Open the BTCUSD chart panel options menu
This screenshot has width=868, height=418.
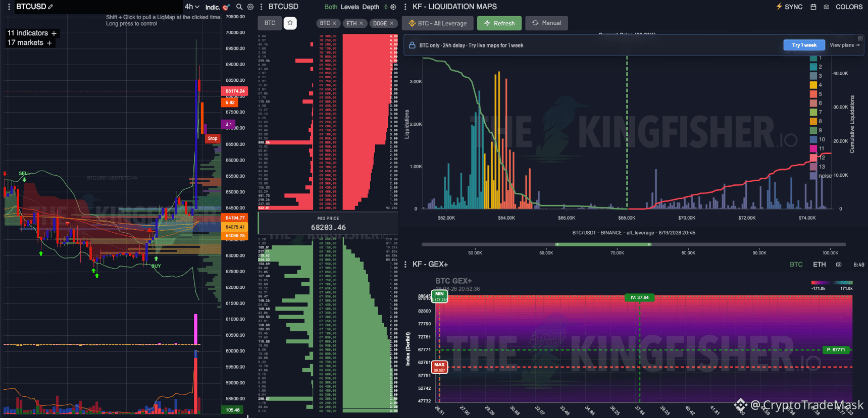[x=9, y=7]
